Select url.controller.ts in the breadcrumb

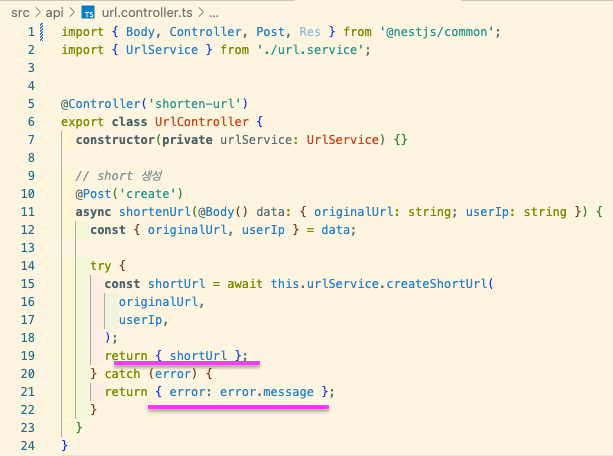[x=147, y=13]
